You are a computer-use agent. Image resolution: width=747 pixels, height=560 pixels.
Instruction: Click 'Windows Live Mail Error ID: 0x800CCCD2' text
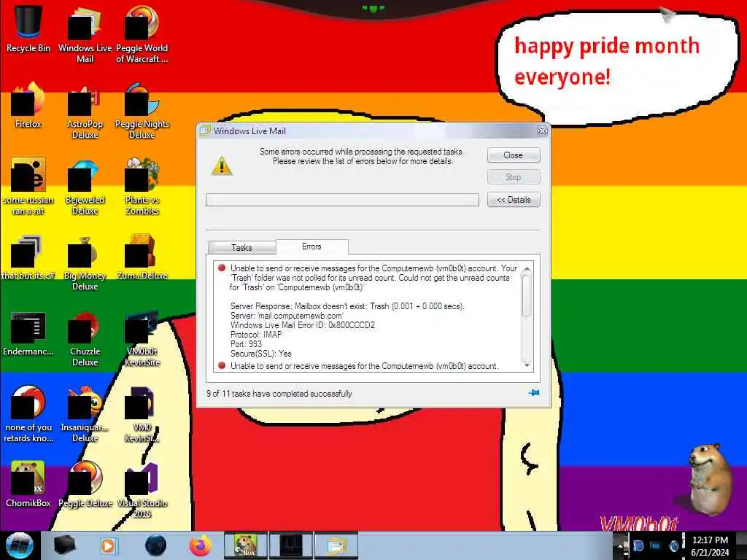[303, 325]
